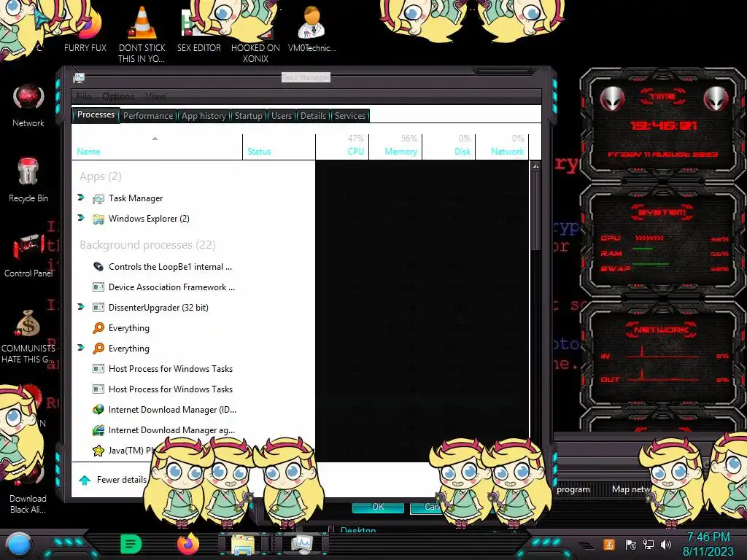Open the Details tab
This screenshot has height=560, width=747.
tap(313, 116)
